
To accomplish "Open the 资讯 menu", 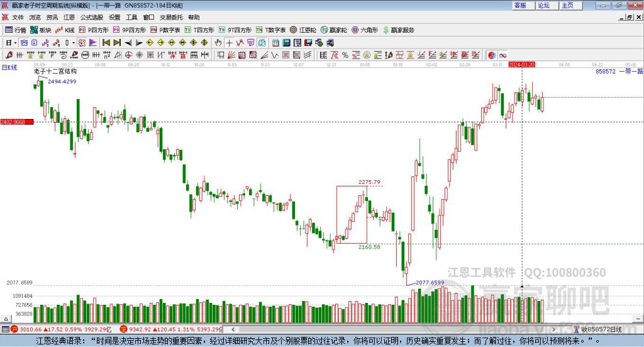I will 52,17.
